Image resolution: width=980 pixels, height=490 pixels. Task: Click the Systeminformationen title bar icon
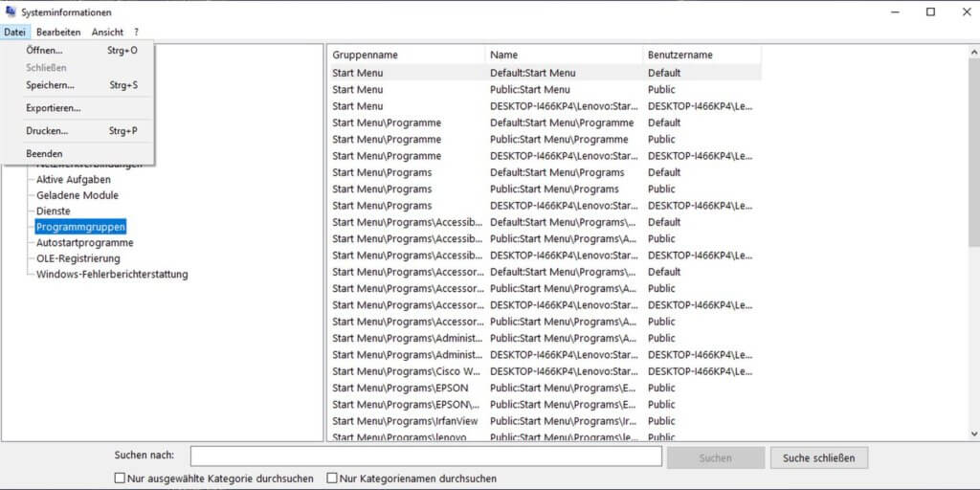coord(11,11)
